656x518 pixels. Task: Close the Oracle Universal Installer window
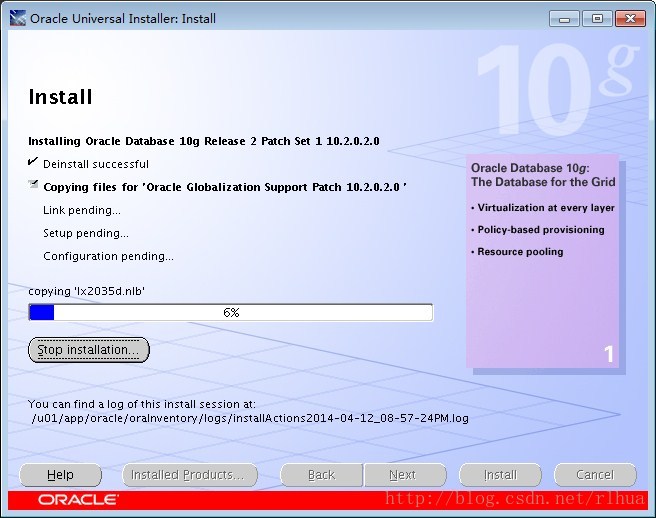[x=630, y=19]
